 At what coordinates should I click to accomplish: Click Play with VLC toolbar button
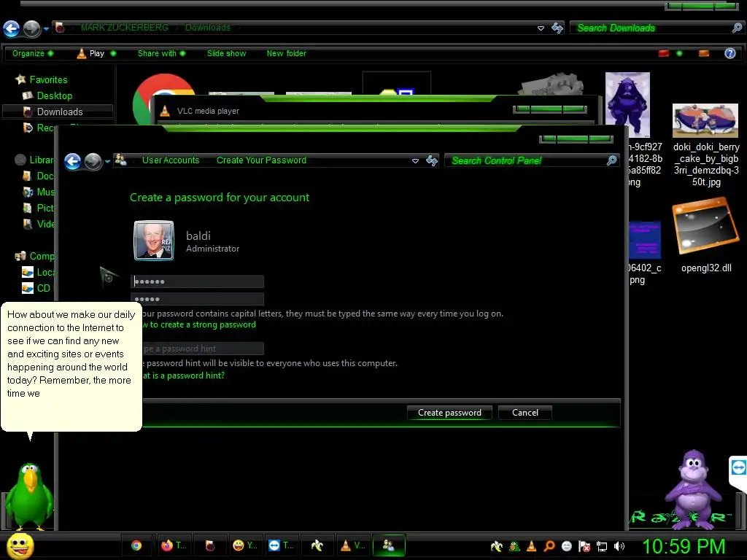click(x=90, y=53)
